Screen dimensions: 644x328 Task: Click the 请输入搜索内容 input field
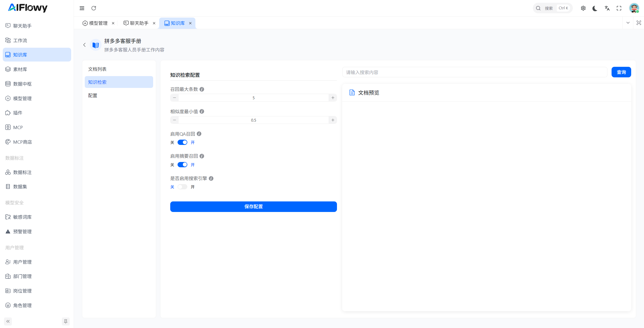475,72
